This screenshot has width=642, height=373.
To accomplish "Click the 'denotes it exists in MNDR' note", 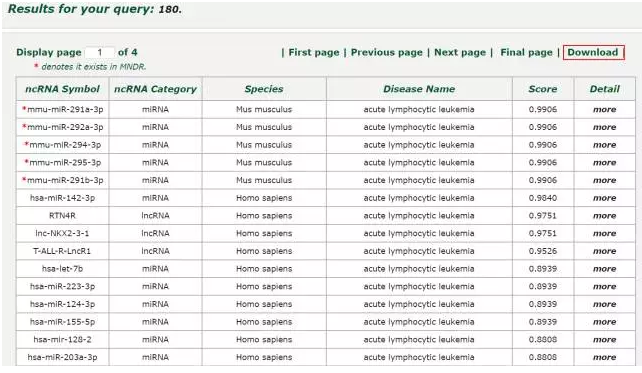I will coord(93,67).
